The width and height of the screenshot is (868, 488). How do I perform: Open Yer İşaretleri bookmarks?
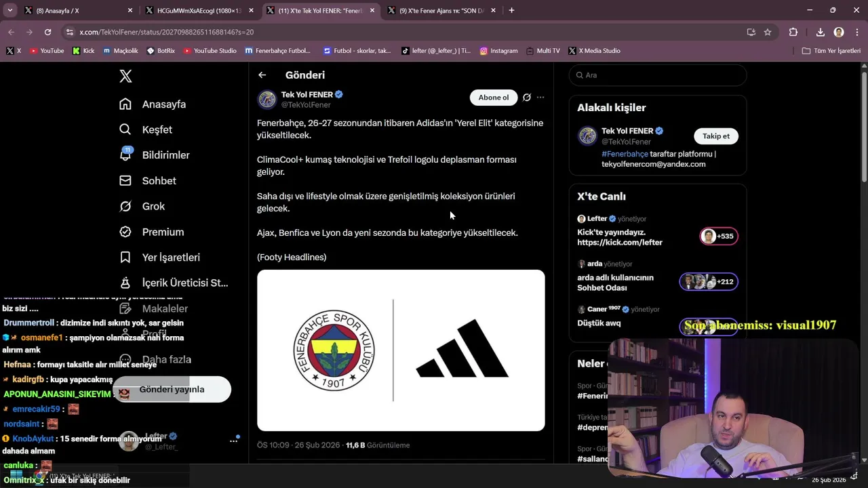pyautogui.click(x=159, y=258)
